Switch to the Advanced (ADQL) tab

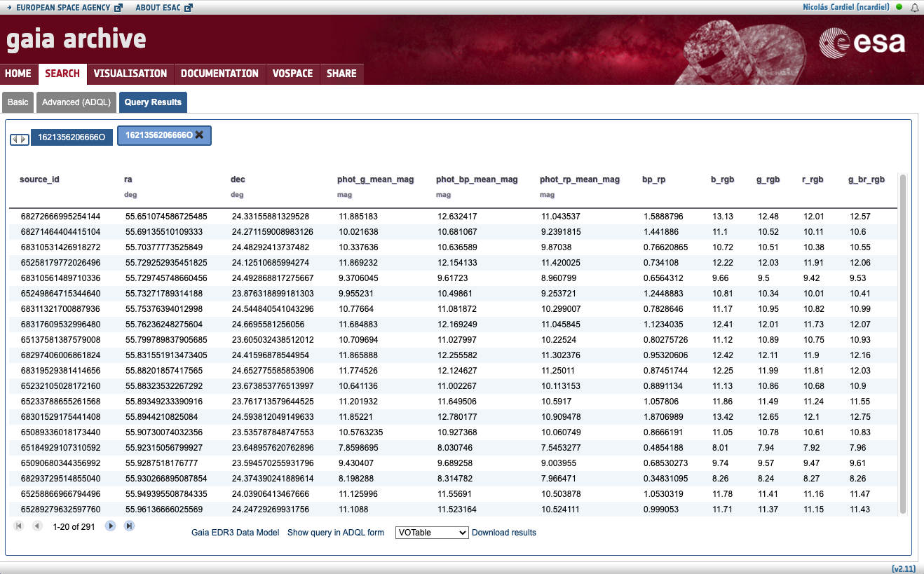pyautogui.click(x=76, y=102)
